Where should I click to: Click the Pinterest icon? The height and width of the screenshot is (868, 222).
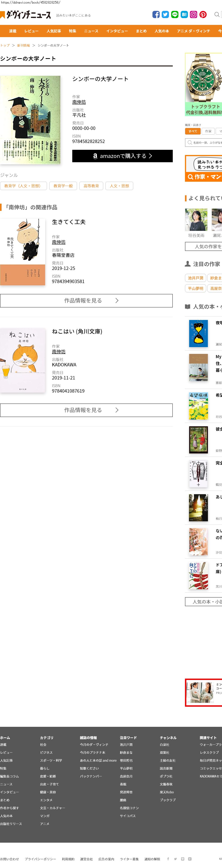pos(203,14)
